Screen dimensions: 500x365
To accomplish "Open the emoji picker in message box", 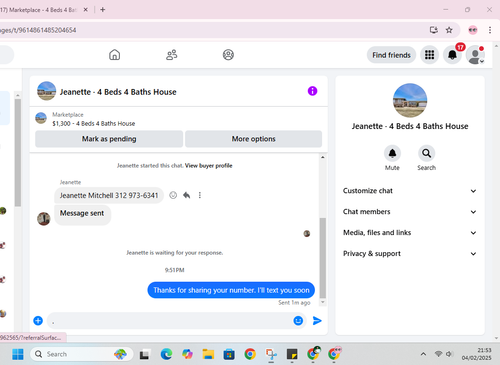I will 298,321.
